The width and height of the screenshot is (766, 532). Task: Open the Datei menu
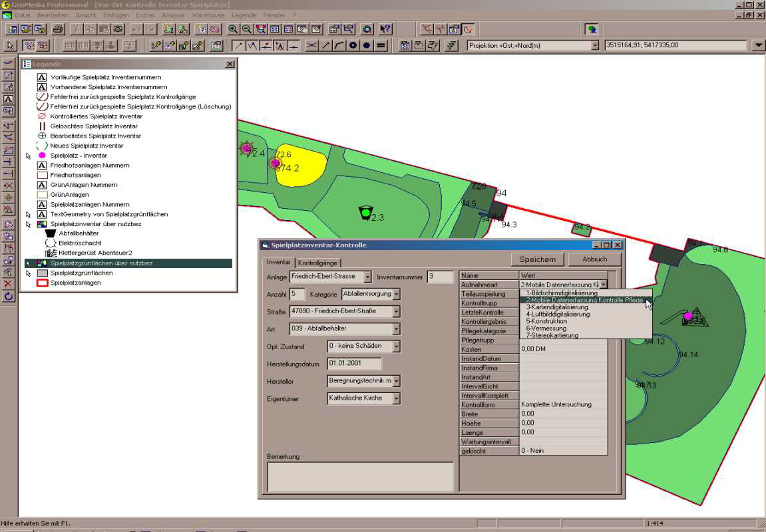23,15
